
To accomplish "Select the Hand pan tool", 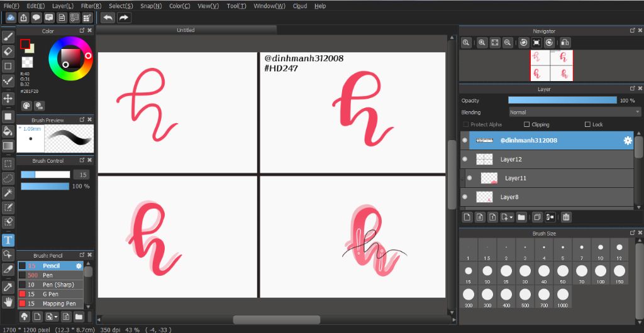I will pyautogui.click(x=8, y=302).
